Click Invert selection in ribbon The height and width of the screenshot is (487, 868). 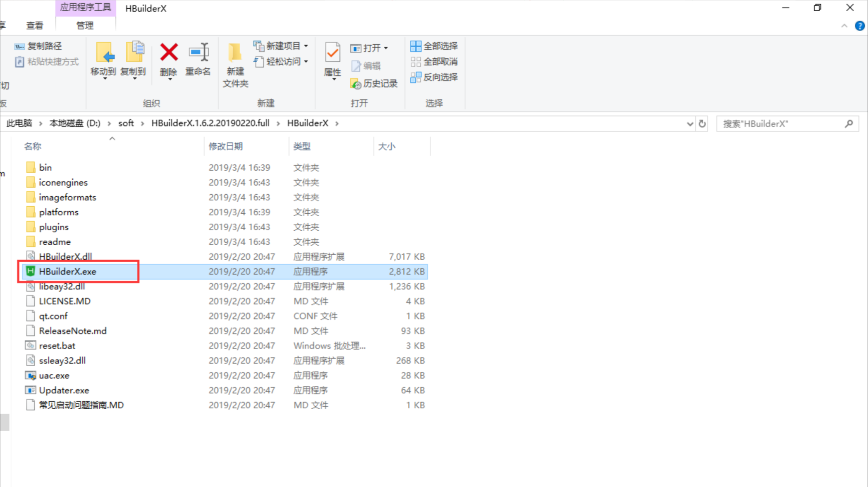coord(434,77)
